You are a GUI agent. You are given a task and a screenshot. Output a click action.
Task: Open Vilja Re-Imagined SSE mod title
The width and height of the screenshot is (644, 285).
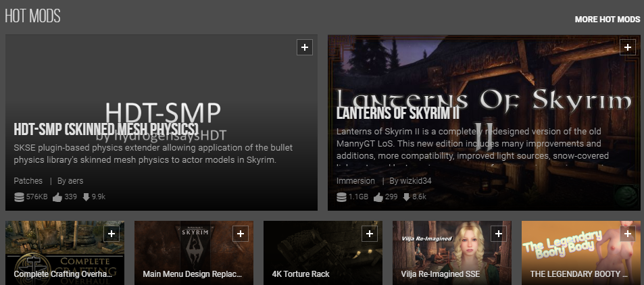click(x=441, y=274)
